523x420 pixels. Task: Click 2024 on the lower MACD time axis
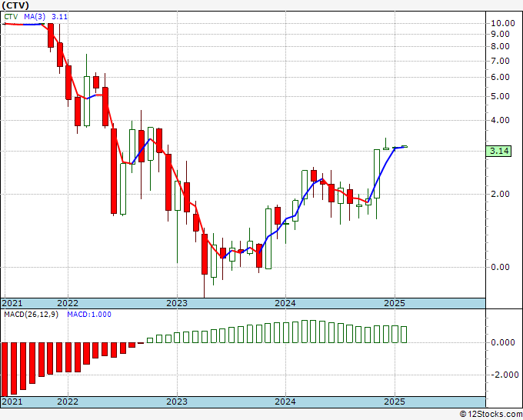(285, 402)
